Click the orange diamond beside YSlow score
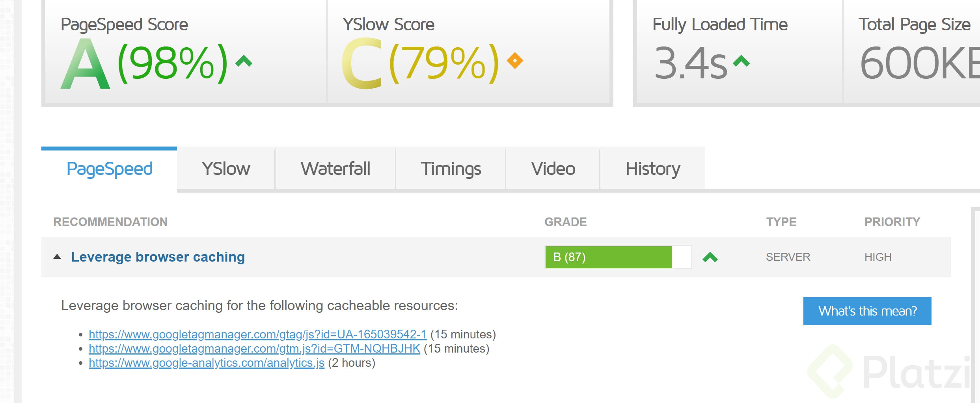980x403 pixels. [x=515, y=61]
